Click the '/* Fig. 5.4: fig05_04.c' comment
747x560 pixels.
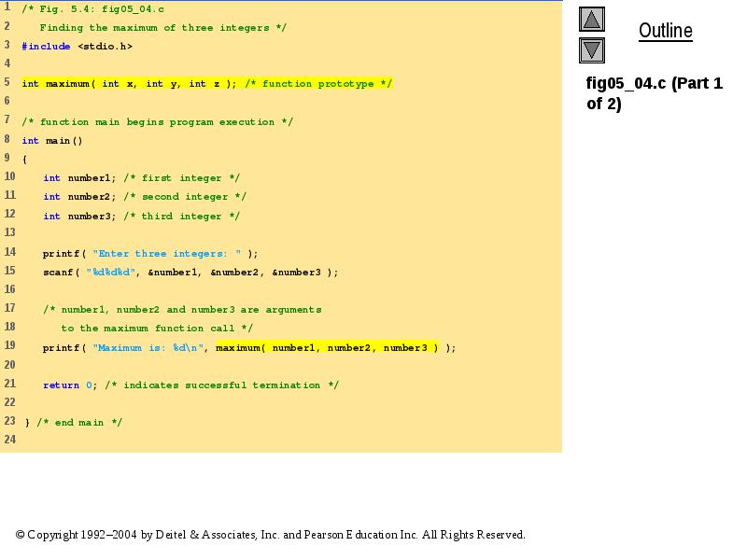click(x=92, y=9)
